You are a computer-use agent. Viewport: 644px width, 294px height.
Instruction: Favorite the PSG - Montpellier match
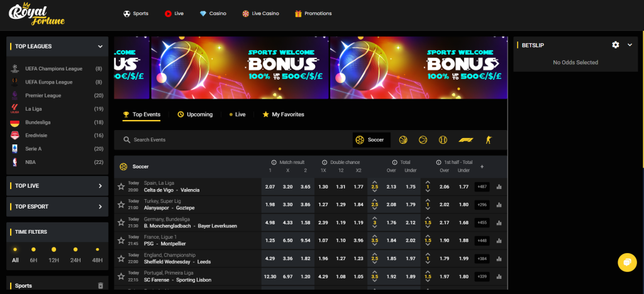pyautogui.click(x=121, y=241)
